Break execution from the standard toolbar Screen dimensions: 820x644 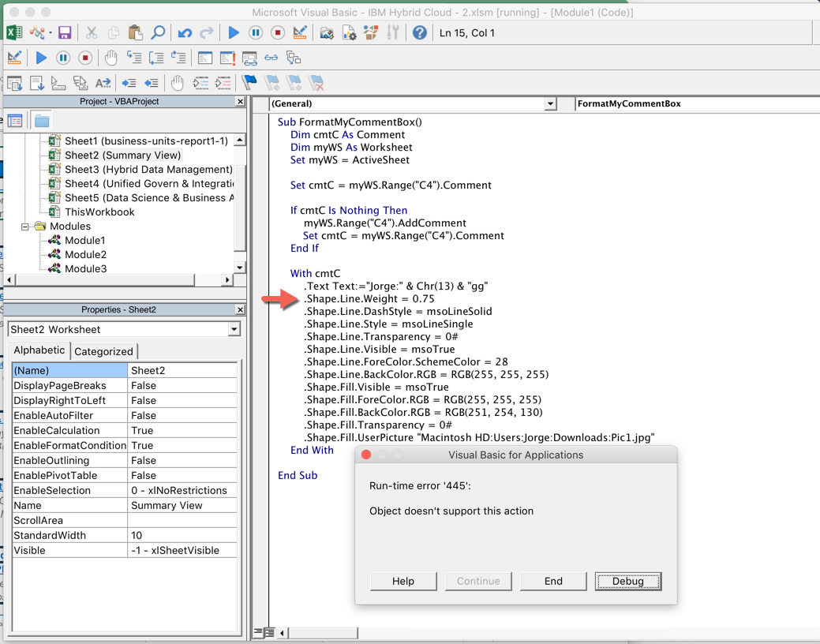(x=256, y=32)
